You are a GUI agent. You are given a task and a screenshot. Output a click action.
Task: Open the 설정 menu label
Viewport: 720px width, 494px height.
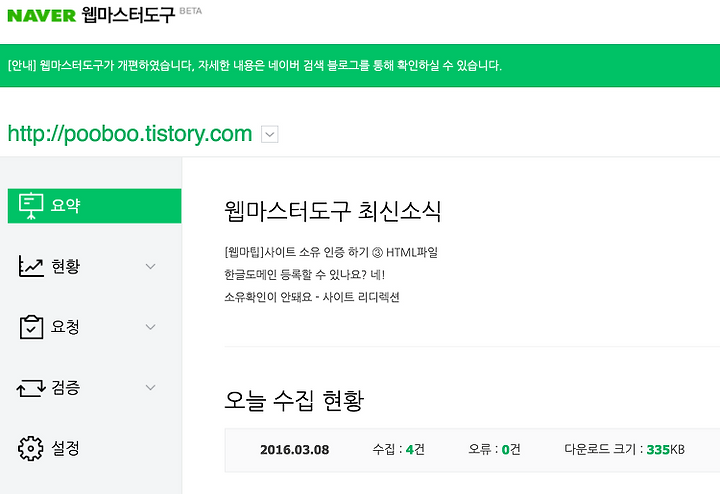coord(65,448)
